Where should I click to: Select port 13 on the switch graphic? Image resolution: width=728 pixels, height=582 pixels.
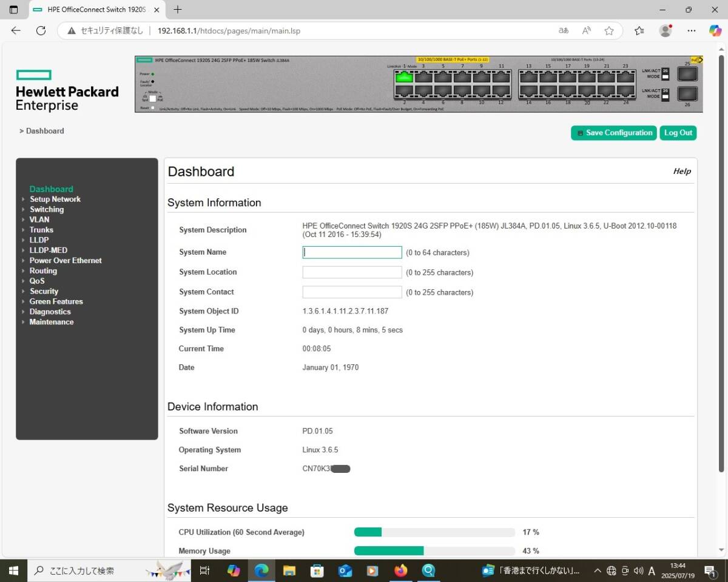[x=529, y=76]
